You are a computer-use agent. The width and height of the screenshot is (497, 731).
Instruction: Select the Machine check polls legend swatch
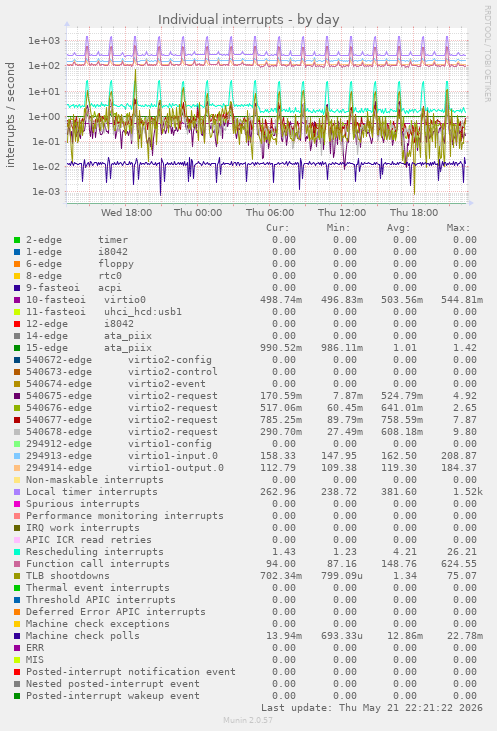17,636
